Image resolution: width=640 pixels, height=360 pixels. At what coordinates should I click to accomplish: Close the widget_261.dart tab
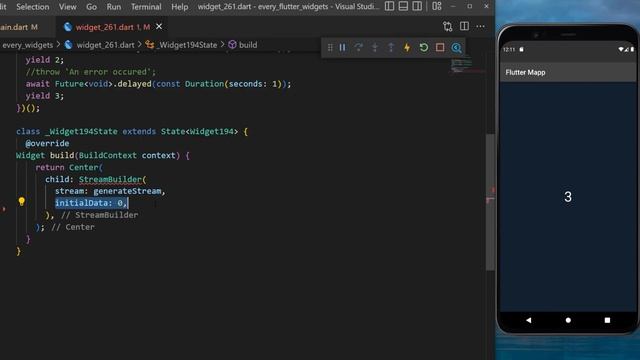[159, 27]
